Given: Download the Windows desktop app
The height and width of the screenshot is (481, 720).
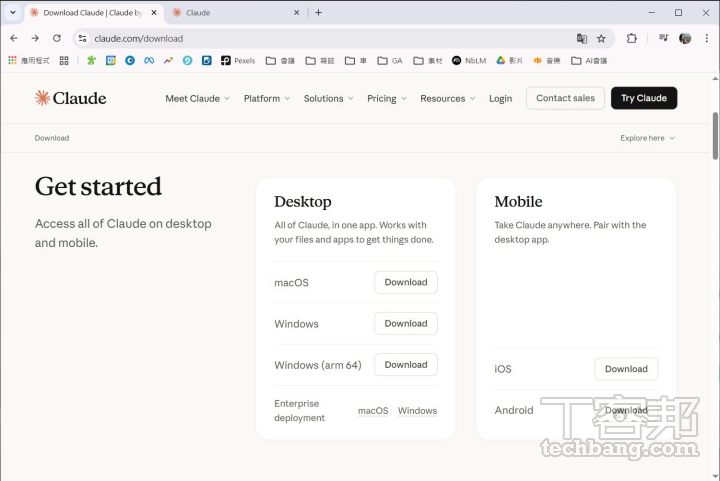Looking at the screenshot, I should [406, 324].
